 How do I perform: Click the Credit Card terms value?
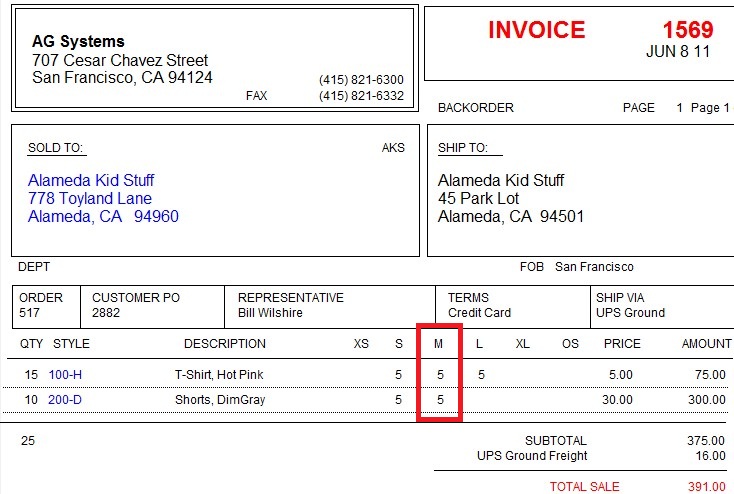479,313
